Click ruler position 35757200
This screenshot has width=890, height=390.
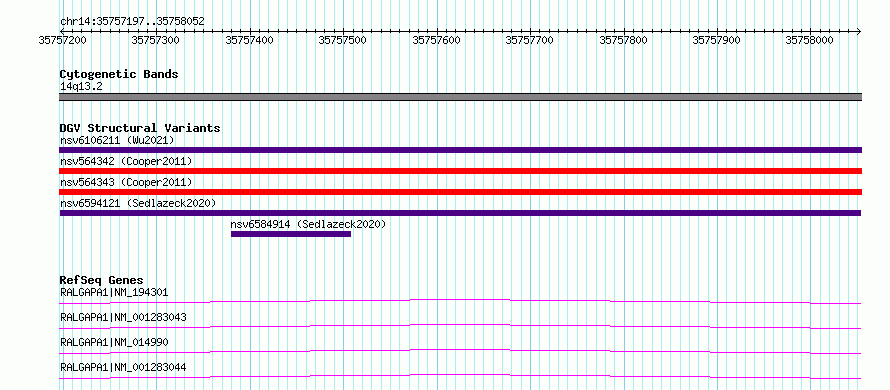click(x=62, y=40)
